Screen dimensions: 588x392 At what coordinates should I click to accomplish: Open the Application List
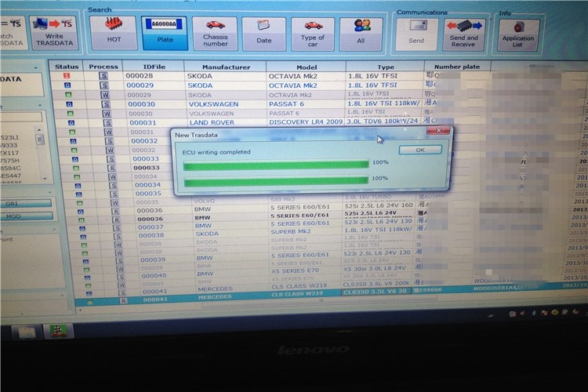pos(518,35)
